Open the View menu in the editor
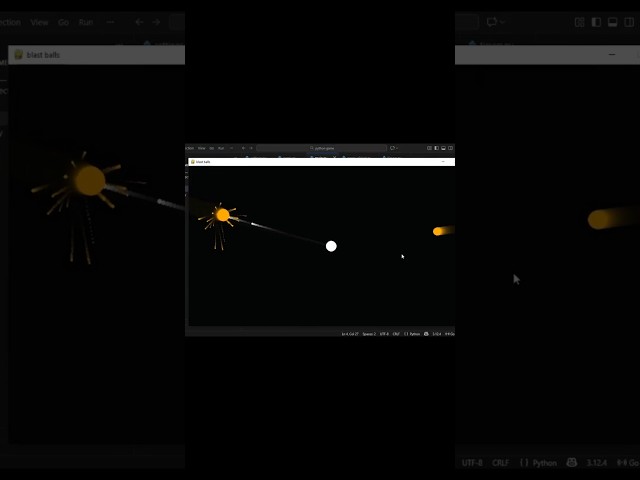The width and height of the screenshot is (640, 480). [x=201, y=148]
